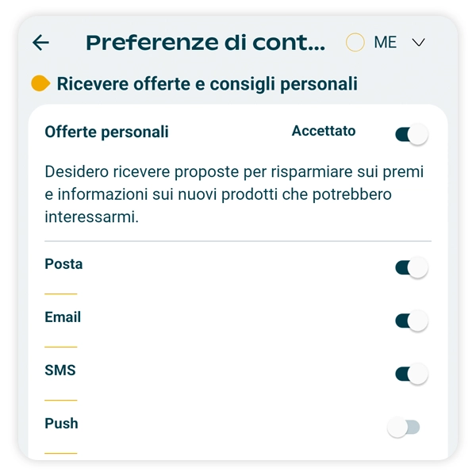476x476 pixels.
Task: Click the orange marker beside section heading
Action: pyautogui.click(x=40, y=83)
